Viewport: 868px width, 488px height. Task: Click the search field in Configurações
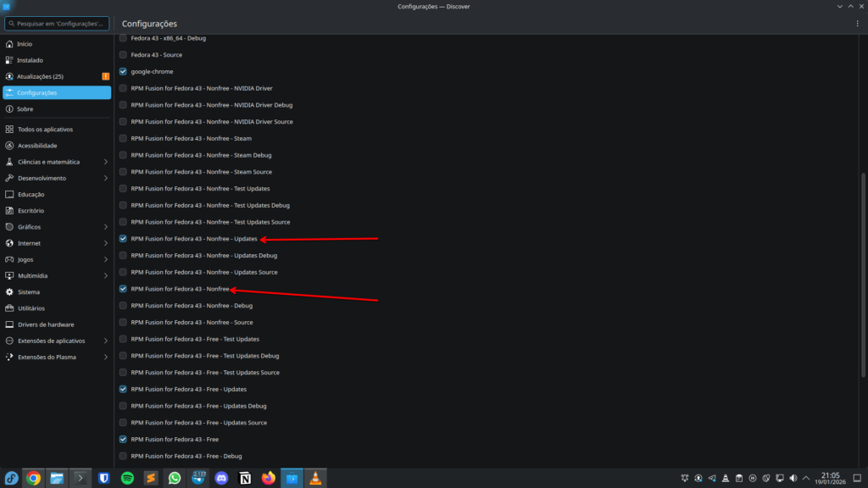(56, 23)
